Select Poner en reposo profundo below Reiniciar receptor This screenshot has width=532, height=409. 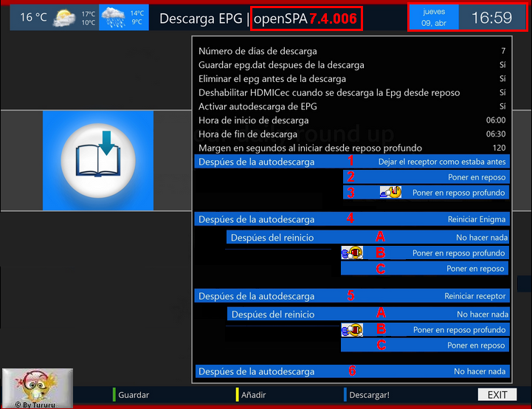425,329
